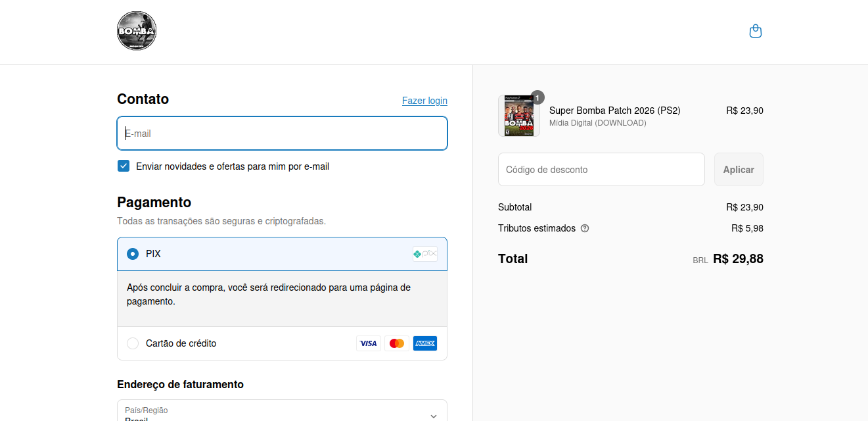The height and width of the screenshot is (421, 868).
Task: Click the American Express card icon
Action: point(425,343)
